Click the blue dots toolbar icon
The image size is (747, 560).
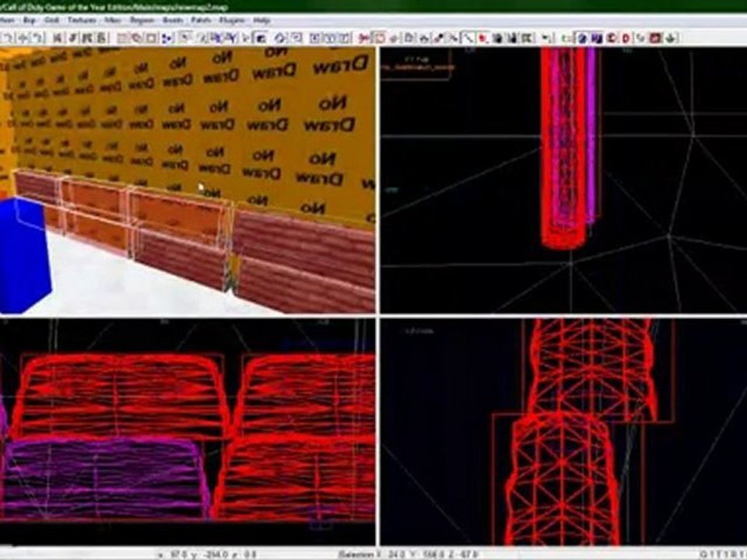168,37
